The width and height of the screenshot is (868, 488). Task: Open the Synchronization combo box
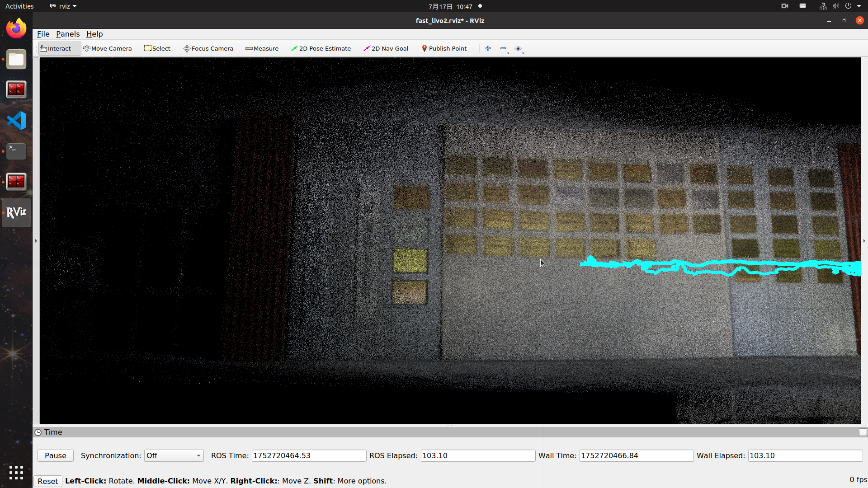pyautogui.click(x=174, y=455)
